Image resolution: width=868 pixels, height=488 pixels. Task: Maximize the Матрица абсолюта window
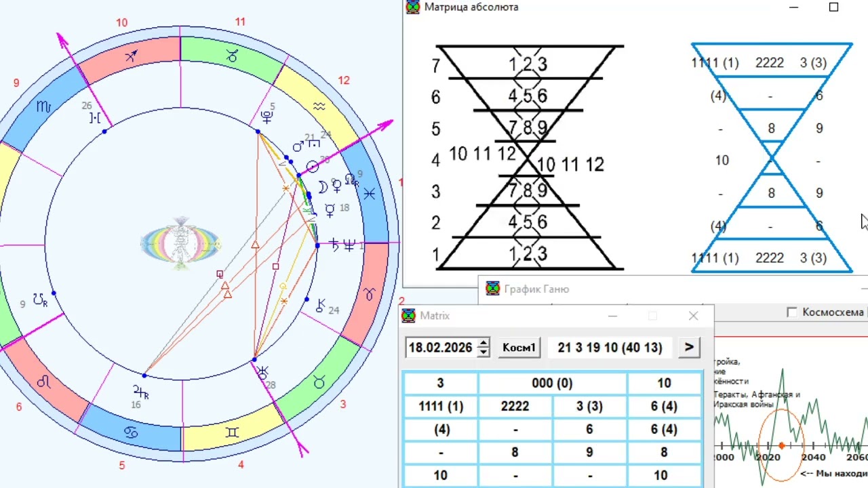click(x=834, y=7)
